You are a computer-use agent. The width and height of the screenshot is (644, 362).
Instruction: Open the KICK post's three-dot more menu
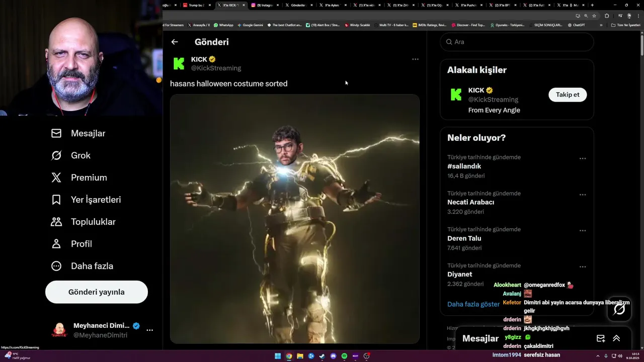tap(415, 59)
